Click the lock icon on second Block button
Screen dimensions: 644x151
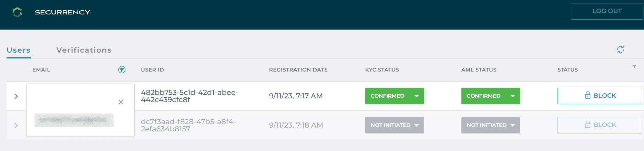pos(588,125)
